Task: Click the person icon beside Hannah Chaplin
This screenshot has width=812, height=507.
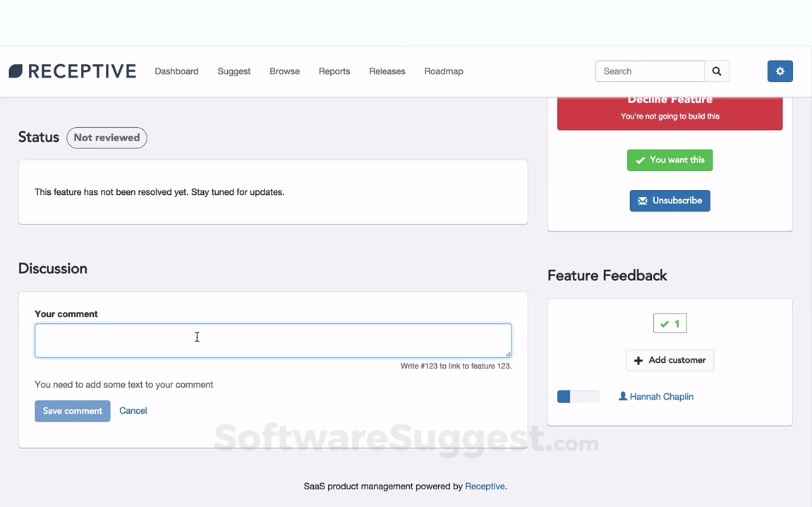Action: pos(624,396)
